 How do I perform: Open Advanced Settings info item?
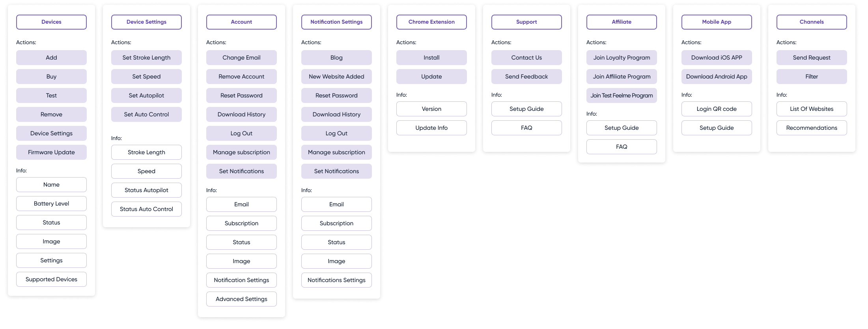[x=241, y=299]
